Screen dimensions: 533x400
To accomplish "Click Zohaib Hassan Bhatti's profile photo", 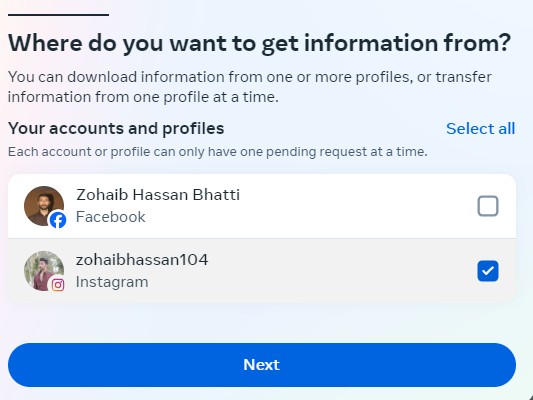I will [x=44, y=206].
